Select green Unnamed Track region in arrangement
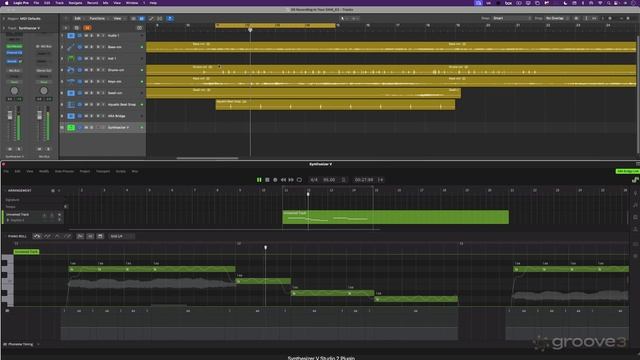Image resolution: width=640 pixels, height=360 pixels. (396, 217)
